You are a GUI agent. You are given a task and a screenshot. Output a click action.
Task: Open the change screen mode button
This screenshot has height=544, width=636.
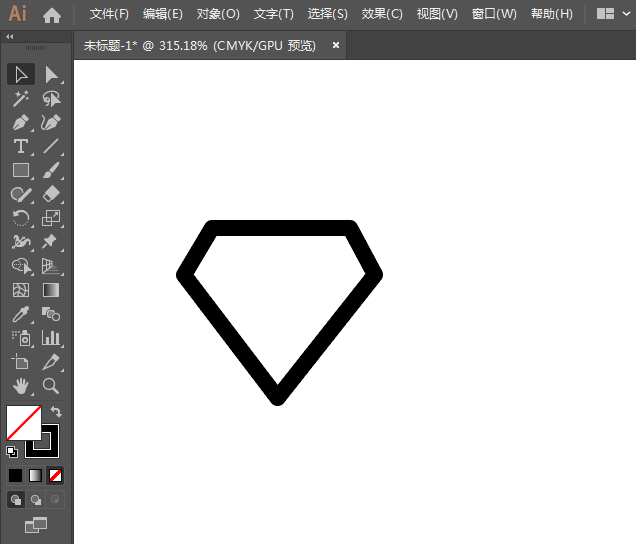click(36, 524)
